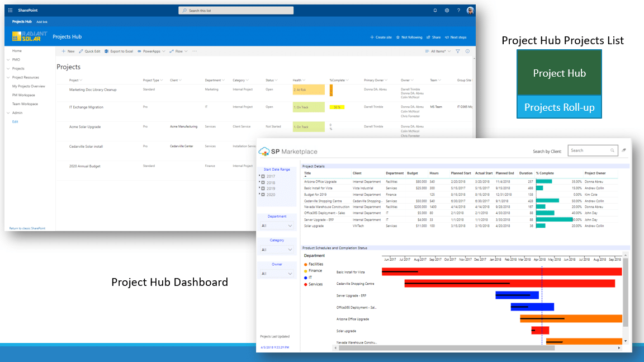Open the help question mark in SharePoint
The height and width of the screenshot is (362, 644).
458,10
